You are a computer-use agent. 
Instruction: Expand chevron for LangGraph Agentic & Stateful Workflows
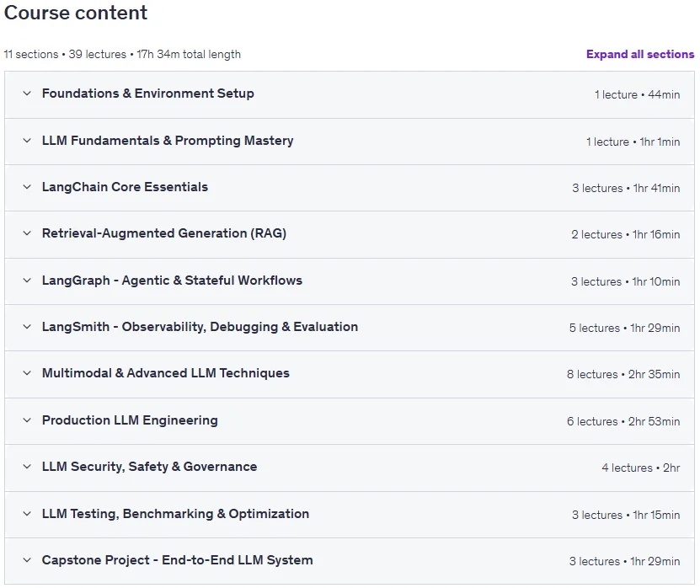tap(27, 281)
